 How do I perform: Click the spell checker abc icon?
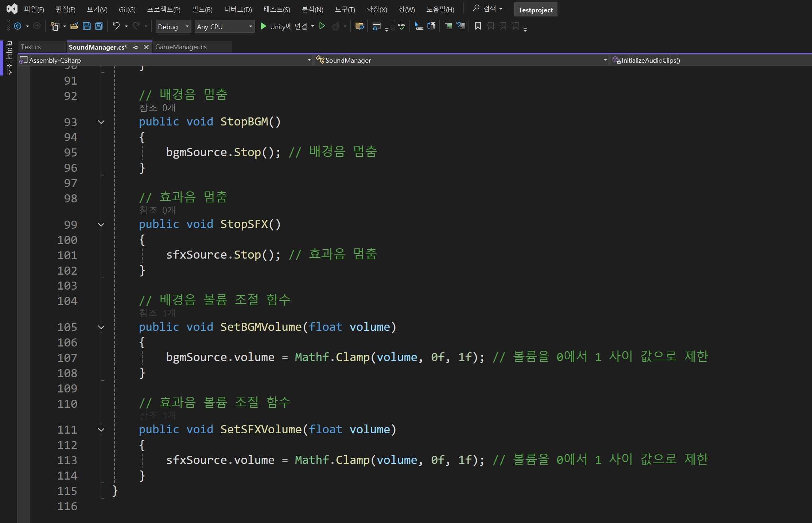tap(401, 26)
